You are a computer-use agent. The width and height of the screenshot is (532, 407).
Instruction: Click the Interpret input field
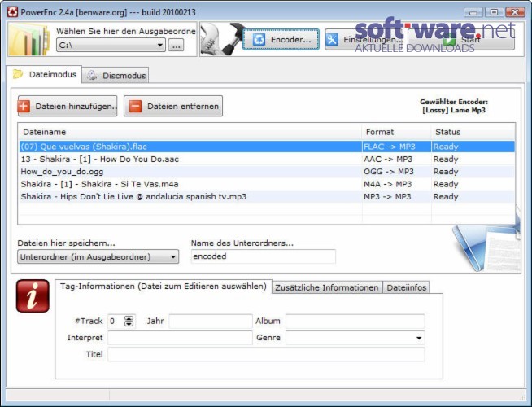[x=180, y=338]
